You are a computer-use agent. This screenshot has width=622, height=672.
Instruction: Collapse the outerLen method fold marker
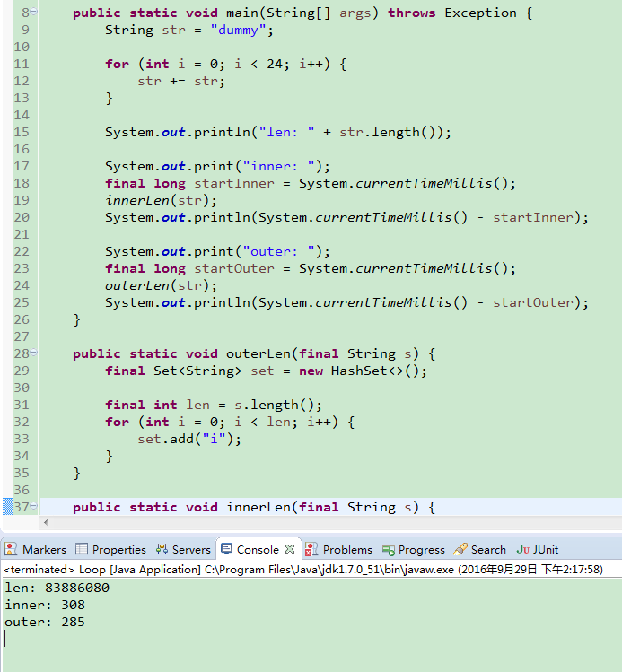(34, 353)
